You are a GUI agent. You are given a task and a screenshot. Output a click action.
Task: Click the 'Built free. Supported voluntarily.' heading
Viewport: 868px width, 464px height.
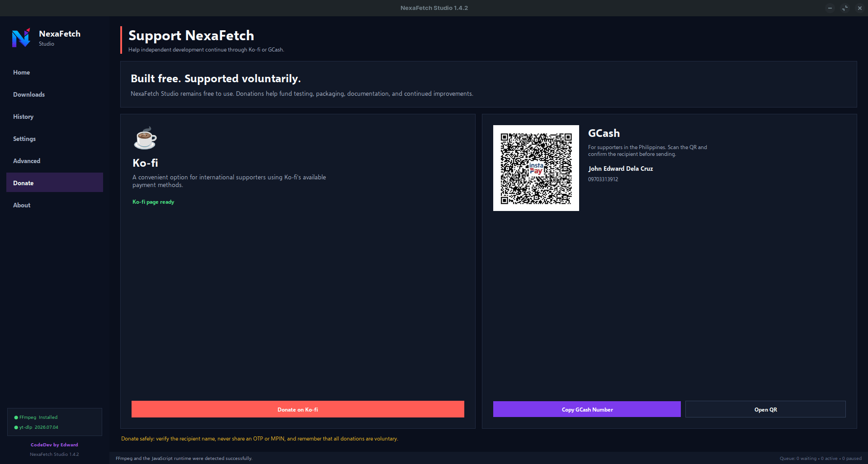tap(216, 79)
